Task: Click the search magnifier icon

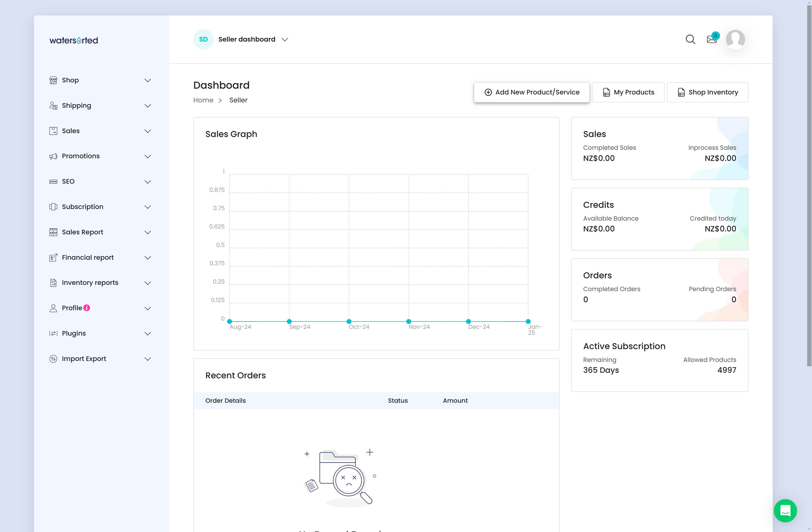Action: click(x=690, y=39)
